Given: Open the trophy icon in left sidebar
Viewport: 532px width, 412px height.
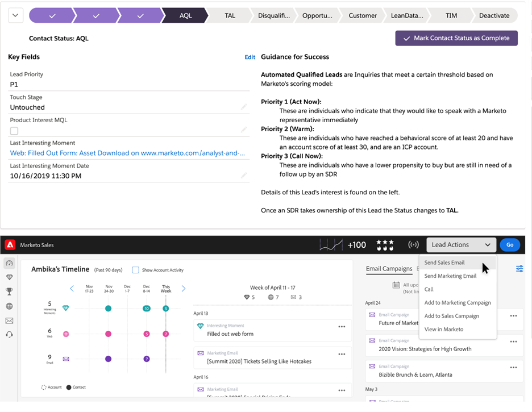Looking at the screenshot, I should pyautogui.click(x=10, y=292).
